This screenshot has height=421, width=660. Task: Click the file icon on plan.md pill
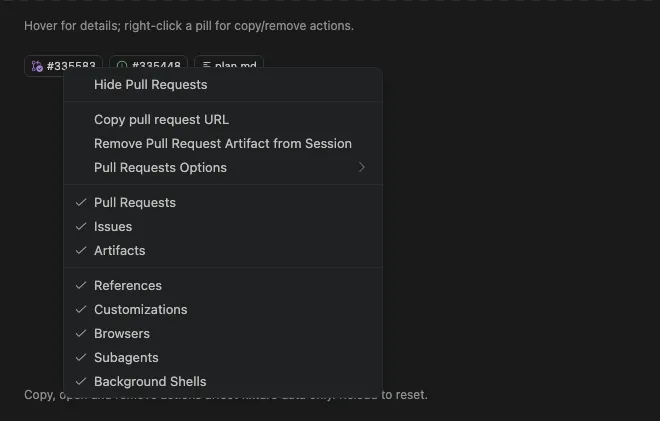coord(206,65)
